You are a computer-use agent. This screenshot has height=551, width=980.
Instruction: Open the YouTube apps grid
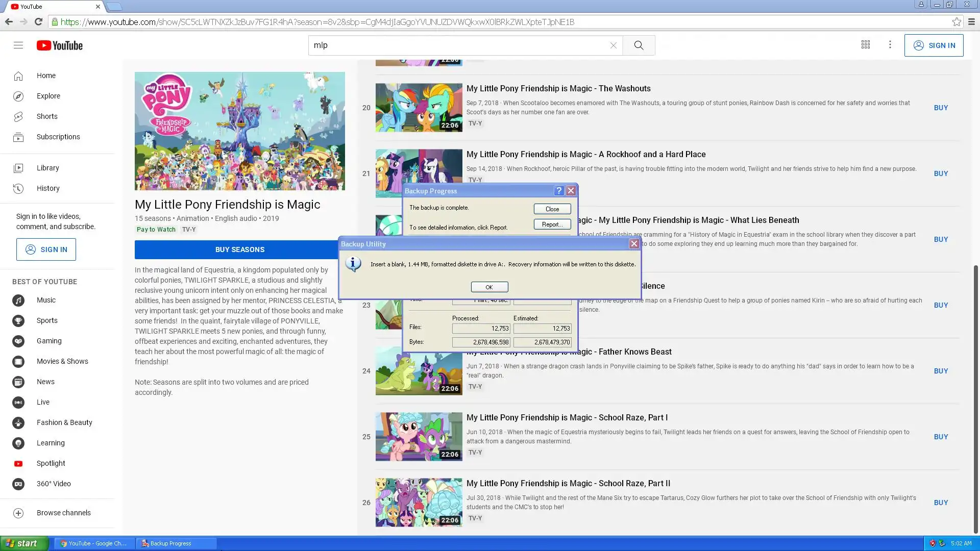pos(866,45)
